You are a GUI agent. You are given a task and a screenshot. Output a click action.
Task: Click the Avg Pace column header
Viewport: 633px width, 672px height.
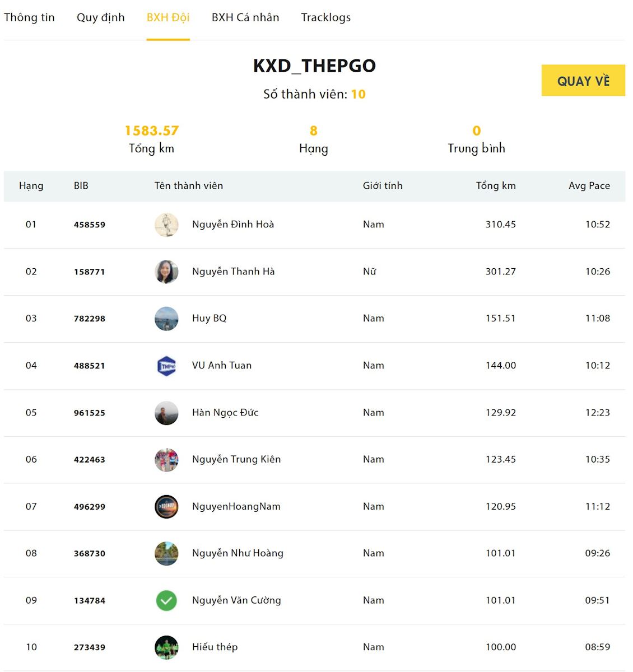pyautogui.click(x=589, y=185)
